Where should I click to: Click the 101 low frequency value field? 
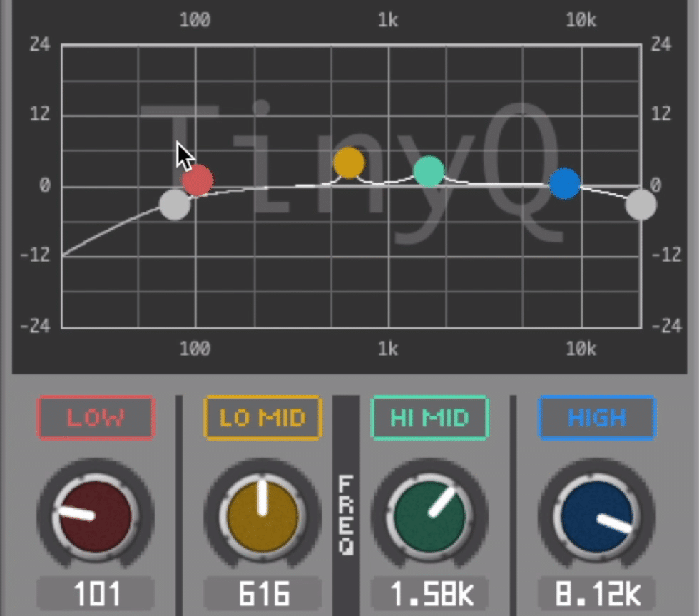click(96, 594)
